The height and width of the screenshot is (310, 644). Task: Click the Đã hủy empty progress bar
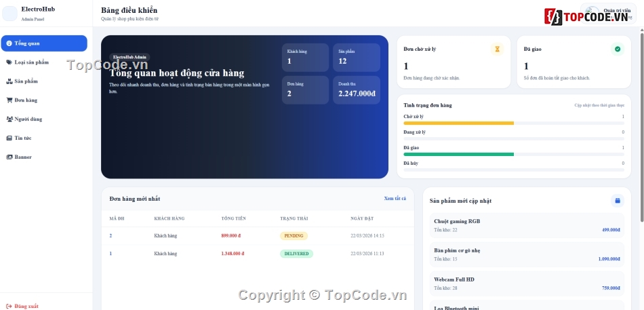(x=514, y=170)
